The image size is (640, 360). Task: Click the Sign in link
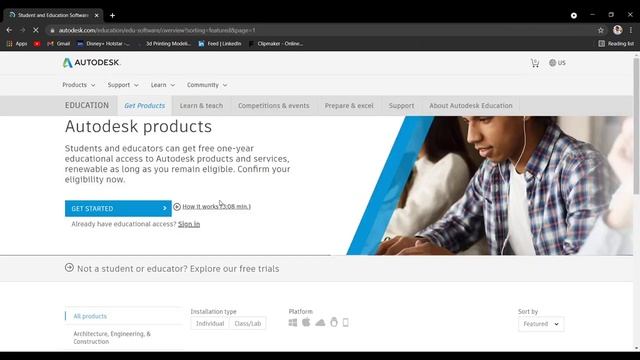[x=189, y=224]
